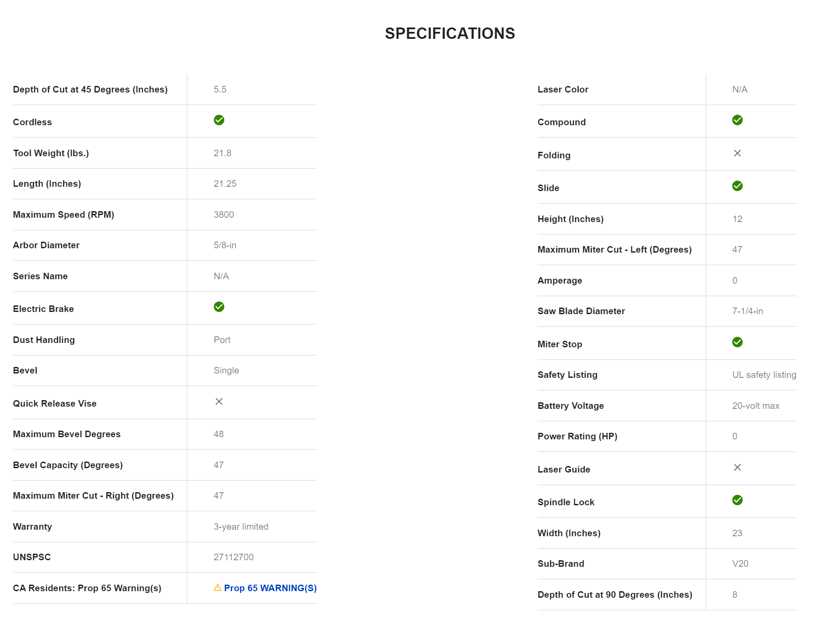Click the Laser Guide X icon
This screenshot has width=840, height=620.
(x=737, y=467)
